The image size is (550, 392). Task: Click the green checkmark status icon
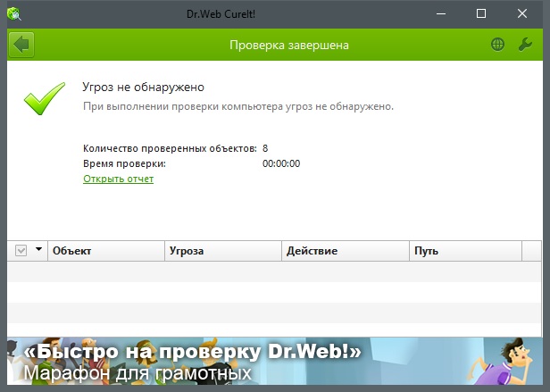45,98
